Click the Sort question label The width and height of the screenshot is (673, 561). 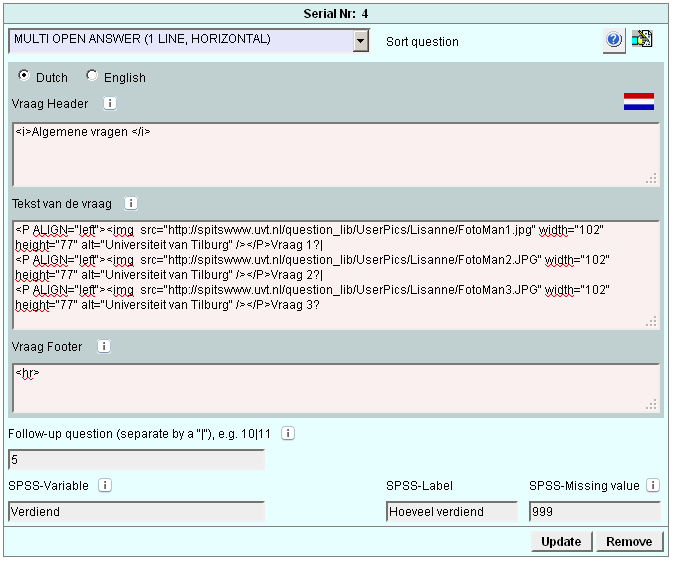[422, 42]
